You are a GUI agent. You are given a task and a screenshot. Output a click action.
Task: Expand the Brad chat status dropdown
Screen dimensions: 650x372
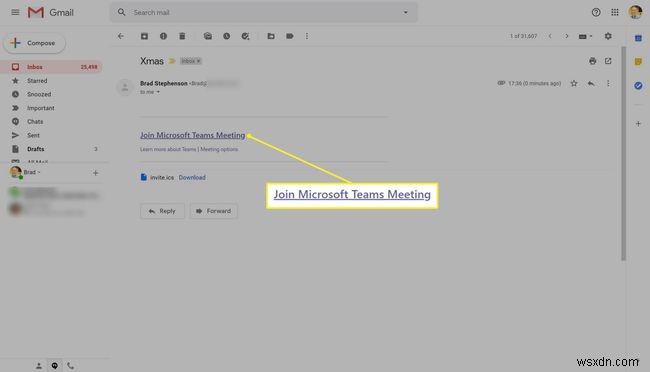point(39,172)
